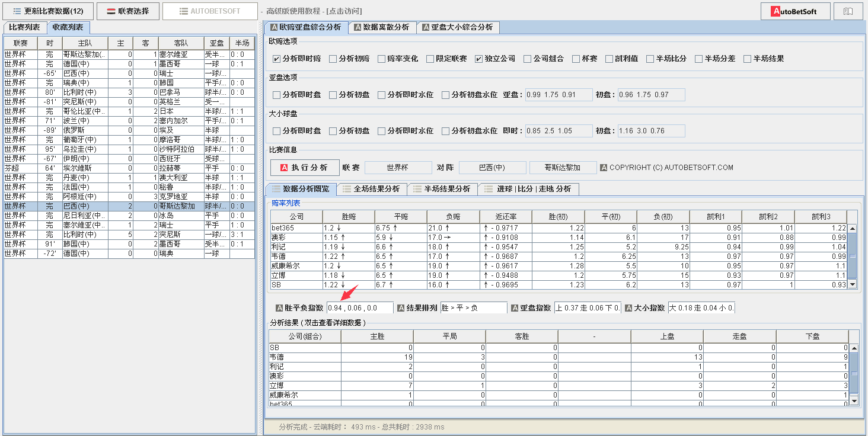868x436 pixels.
Task: Click the 胜平负指数 value field
Action: pyautogui.click(x=360, y=308)
